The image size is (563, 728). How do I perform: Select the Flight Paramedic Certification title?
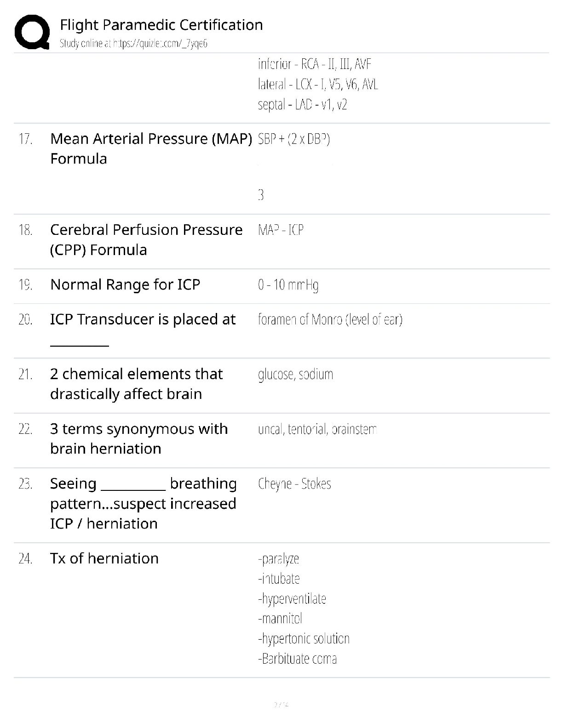coord(161,25)
